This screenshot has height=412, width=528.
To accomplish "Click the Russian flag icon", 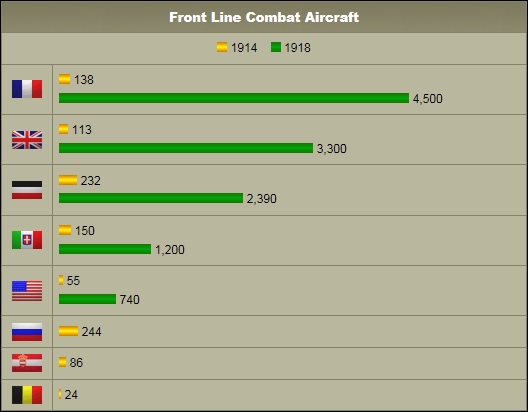I will click(27, 332).
